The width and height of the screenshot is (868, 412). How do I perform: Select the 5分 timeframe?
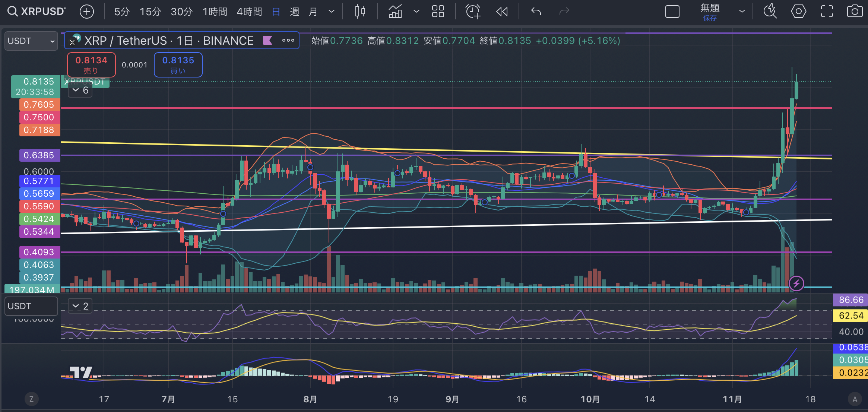[122, 12]
